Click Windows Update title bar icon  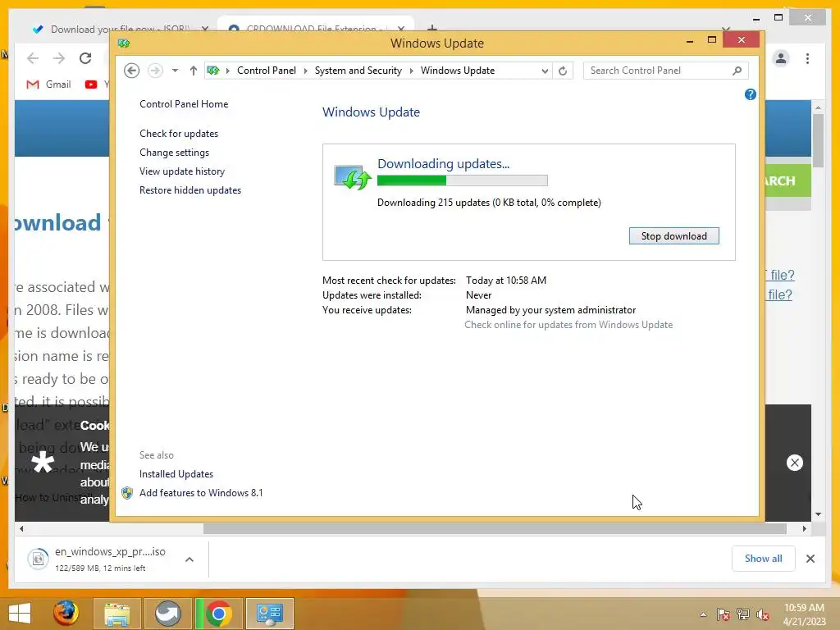tap(124, 43)
